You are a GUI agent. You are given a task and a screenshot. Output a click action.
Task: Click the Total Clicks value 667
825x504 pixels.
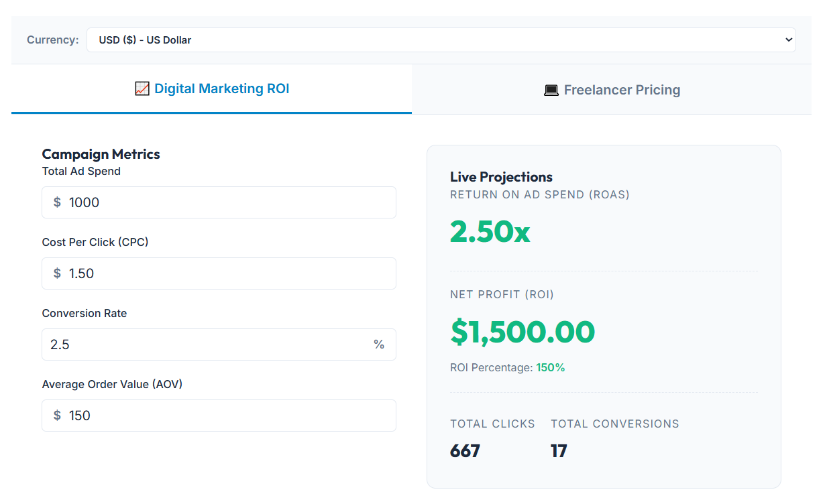pos(465,450)
